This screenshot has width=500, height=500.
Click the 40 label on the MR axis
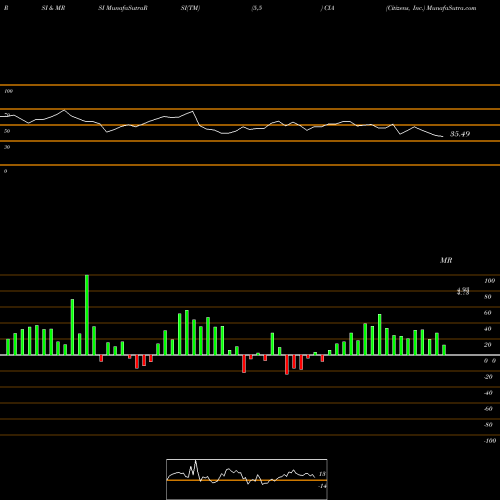488,329
